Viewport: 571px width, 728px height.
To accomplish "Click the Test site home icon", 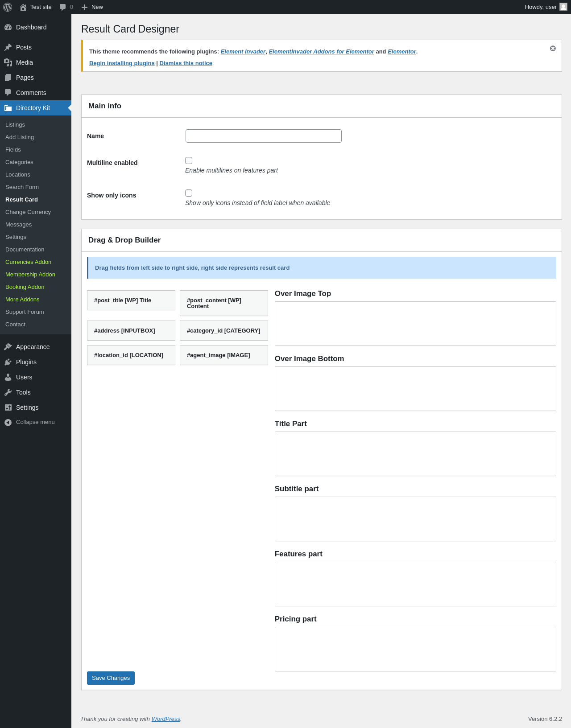I will 23,7.
